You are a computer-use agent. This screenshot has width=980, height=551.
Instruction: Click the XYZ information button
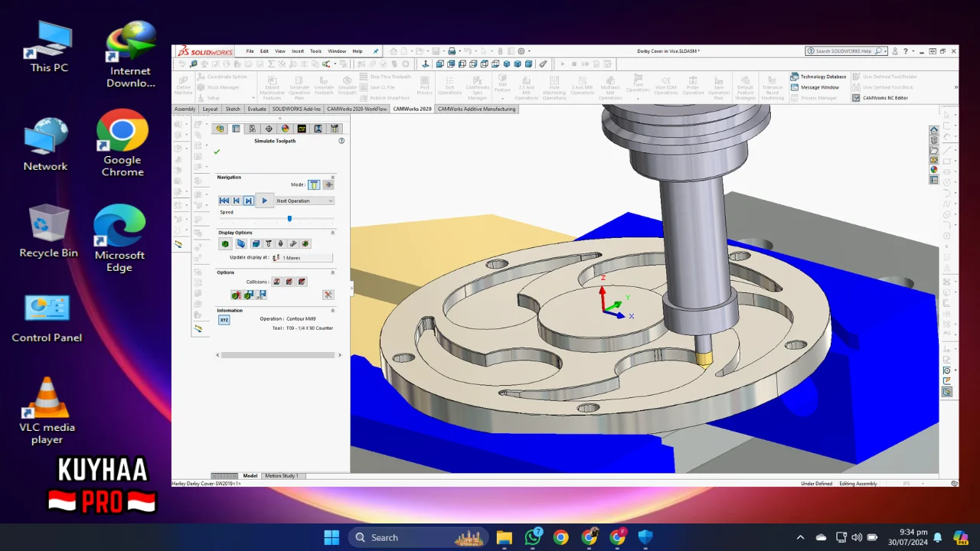click(224, 320)
